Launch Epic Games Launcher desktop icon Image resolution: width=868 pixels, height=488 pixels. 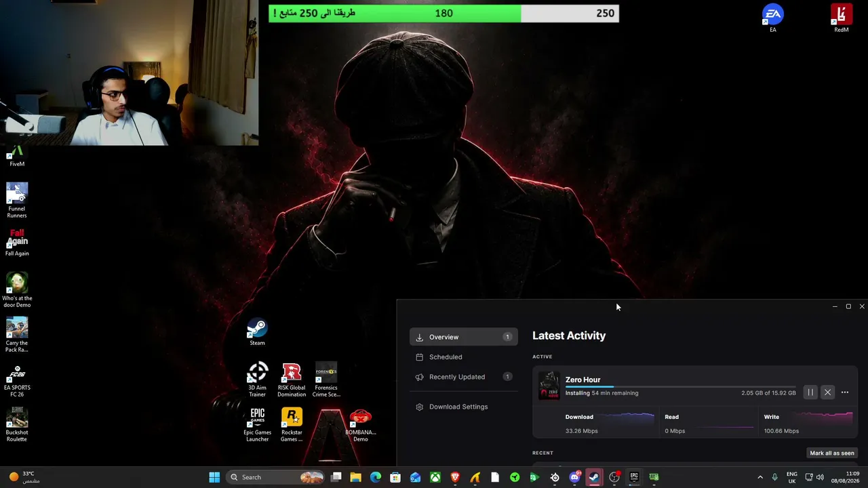(x=257, y=424)
